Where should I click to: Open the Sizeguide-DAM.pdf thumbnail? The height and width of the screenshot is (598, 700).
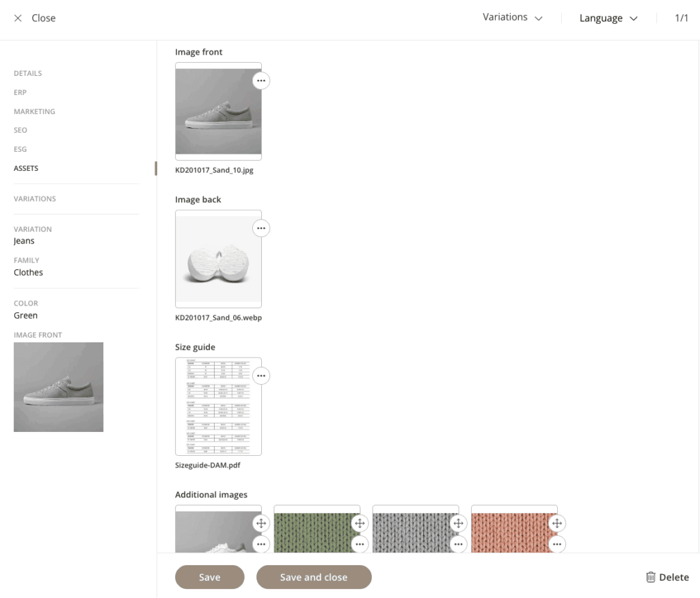click(218, 407)
